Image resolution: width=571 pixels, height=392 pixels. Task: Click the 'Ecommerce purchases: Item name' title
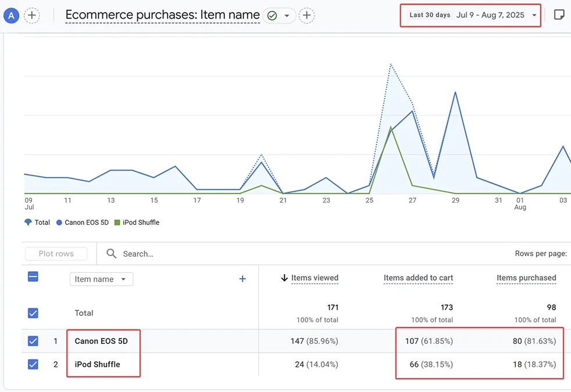(x=162, y=15)
